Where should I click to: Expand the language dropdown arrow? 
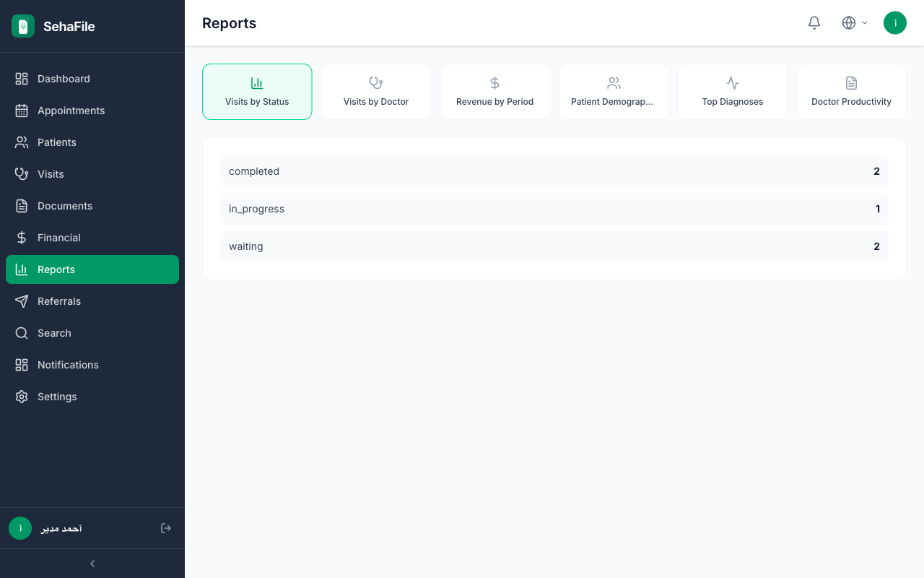click(865, 23)
